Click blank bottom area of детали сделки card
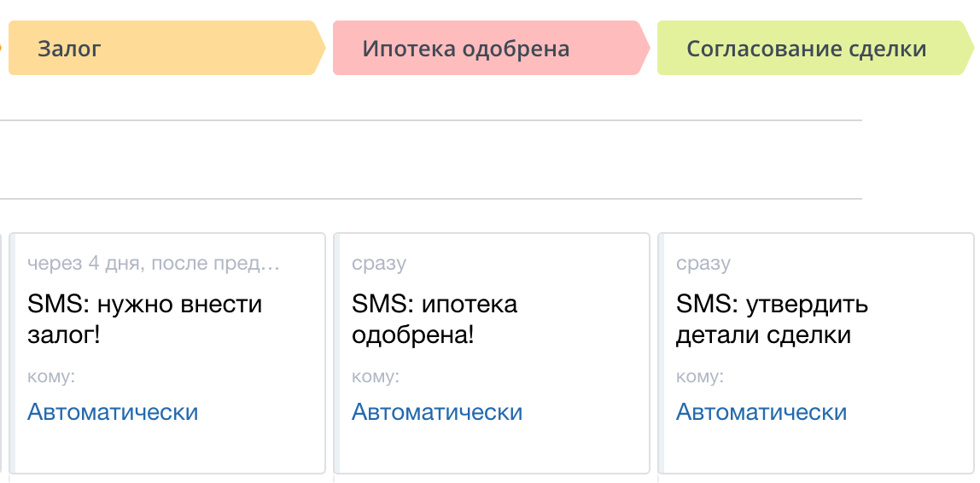This screenshot has width=980, height=483. tap(818, 450)
